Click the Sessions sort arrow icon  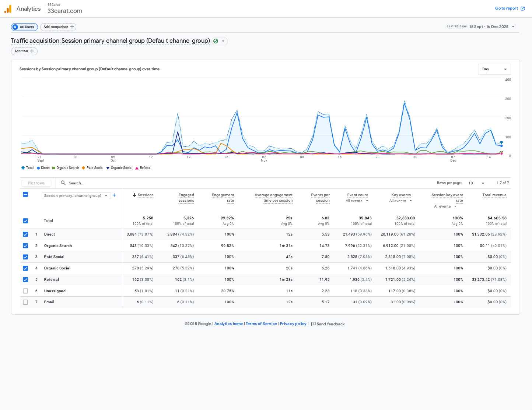click(x=134, y=195)
